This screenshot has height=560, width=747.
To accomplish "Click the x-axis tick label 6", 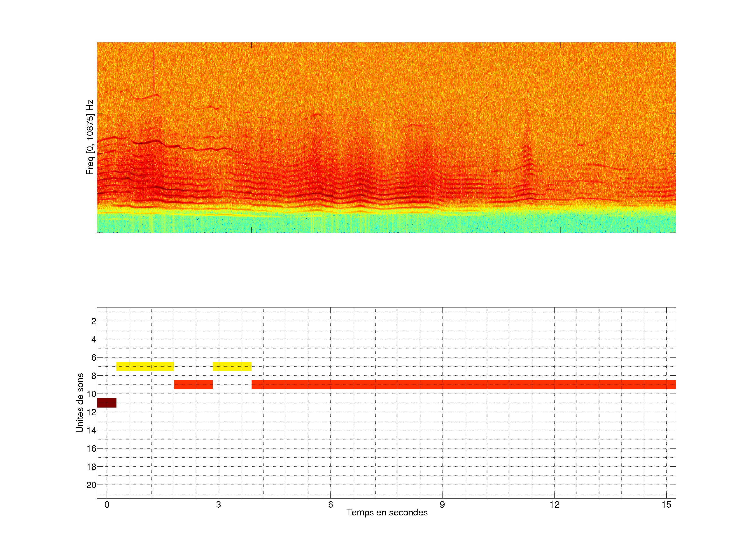I will coord(330,505).
